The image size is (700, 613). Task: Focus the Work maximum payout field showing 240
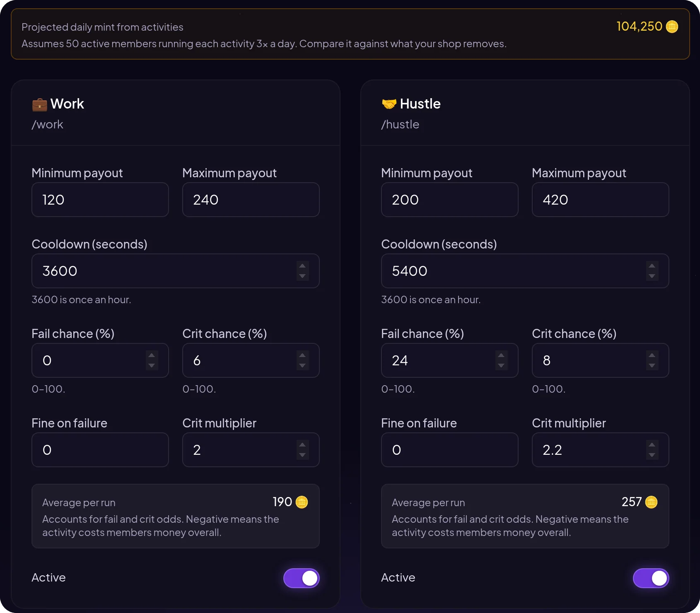pos(251,200)
